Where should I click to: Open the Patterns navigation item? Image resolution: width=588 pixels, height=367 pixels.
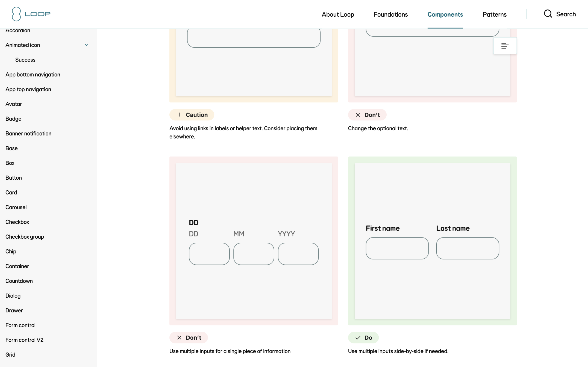point(494,14)
